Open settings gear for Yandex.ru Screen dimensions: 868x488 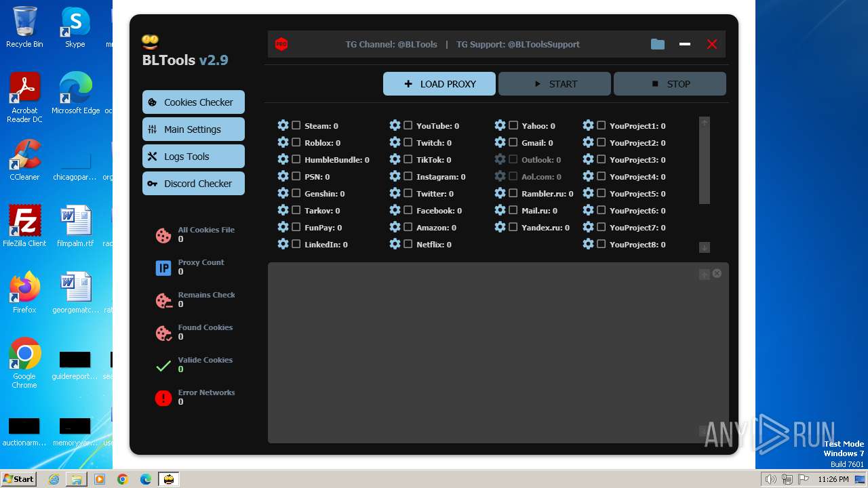500,227
